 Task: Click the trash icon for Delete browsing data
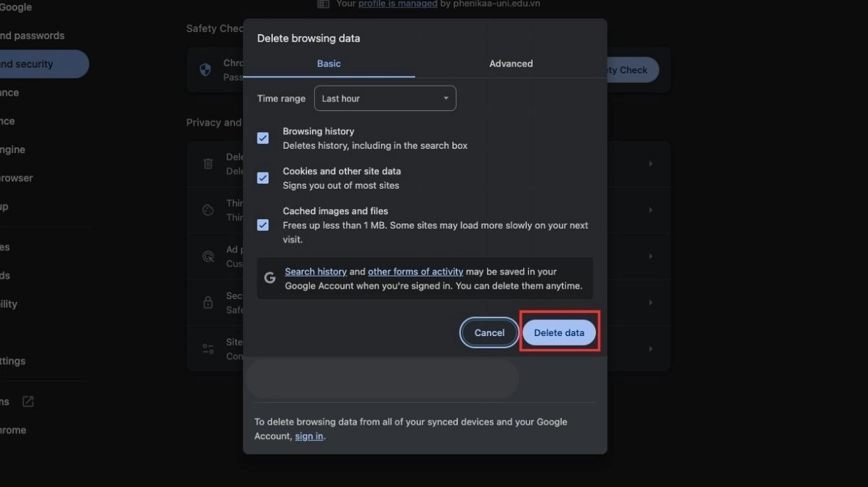208,164
